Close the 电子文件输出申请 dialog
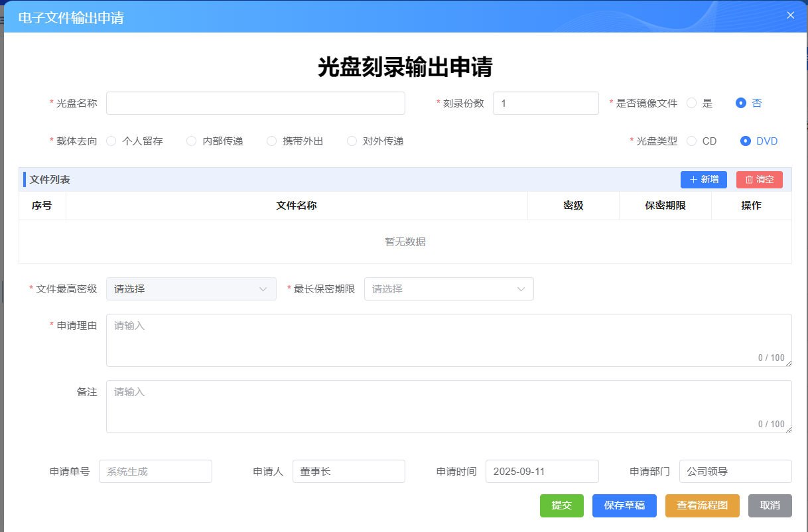The width and height of the screenshot is (808, 532). (790, 15)
